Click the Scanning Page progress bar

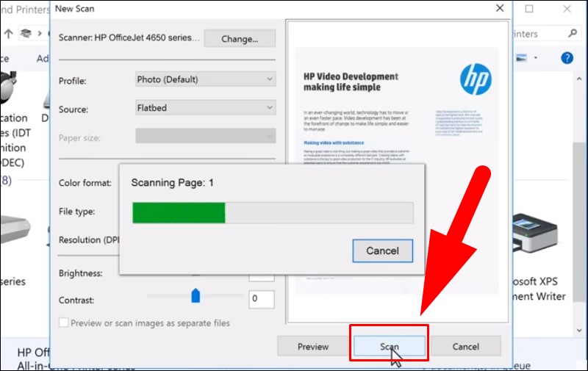tap(273, 213)
